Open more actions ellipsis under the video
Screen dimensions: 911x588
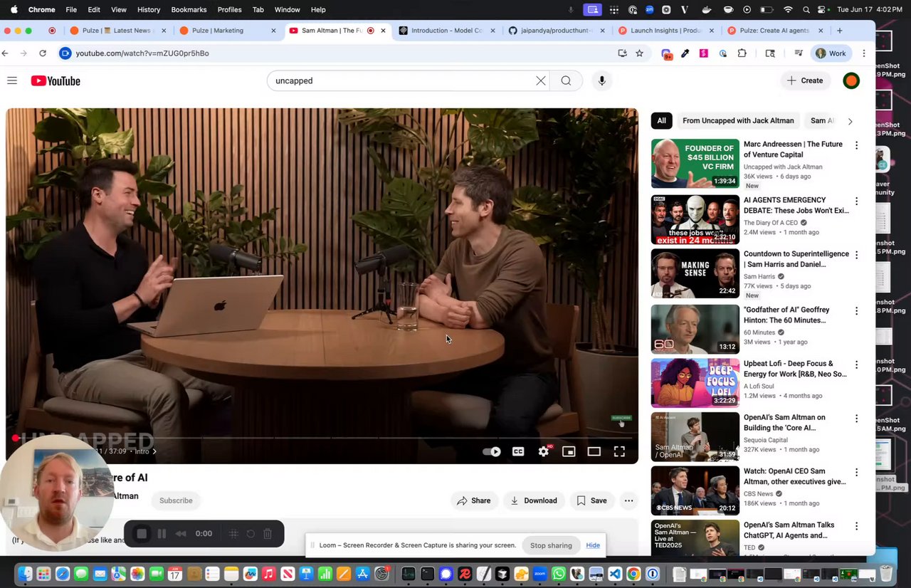click(629, 500)
